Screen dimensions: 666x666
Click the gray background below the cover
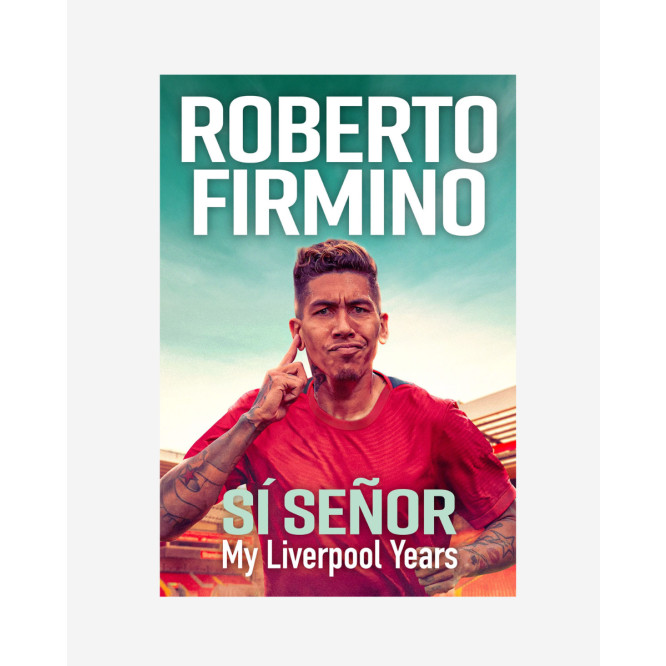point(333,631)
